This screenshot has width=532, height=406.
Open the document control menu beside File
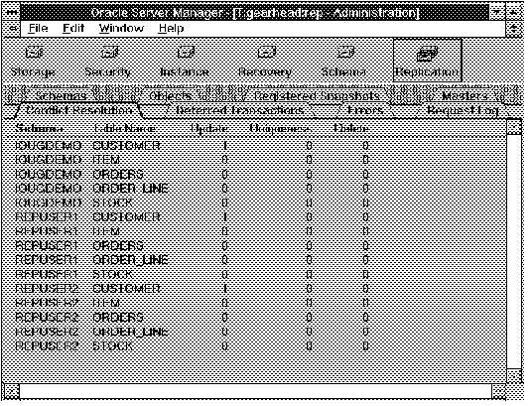pos(11,29)
